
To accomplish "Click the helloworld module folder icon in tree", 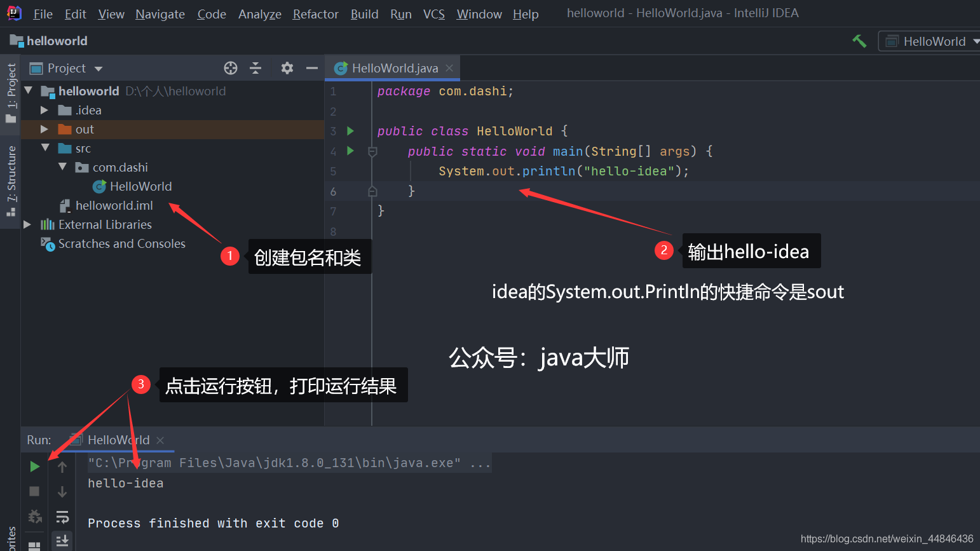I will (x=48, y=92).
